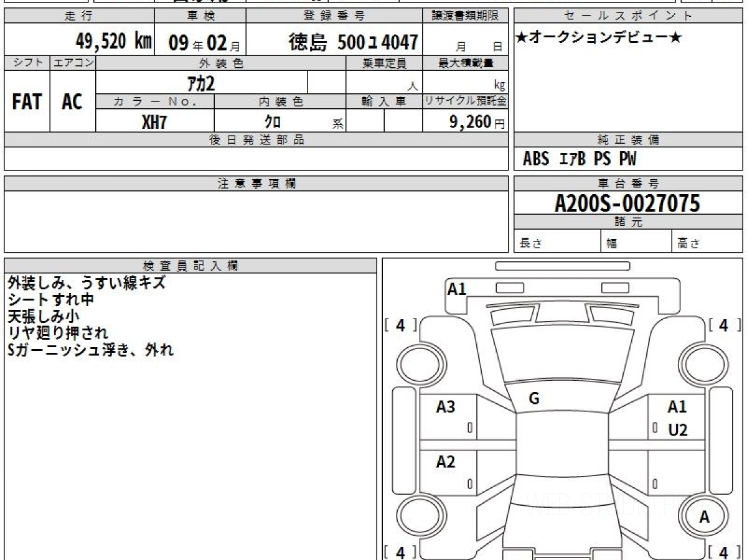Select the U2 dent mark on the diagram
Image resolution: width=747 pixels, height=560 pixels.
[x=677, y=430]
